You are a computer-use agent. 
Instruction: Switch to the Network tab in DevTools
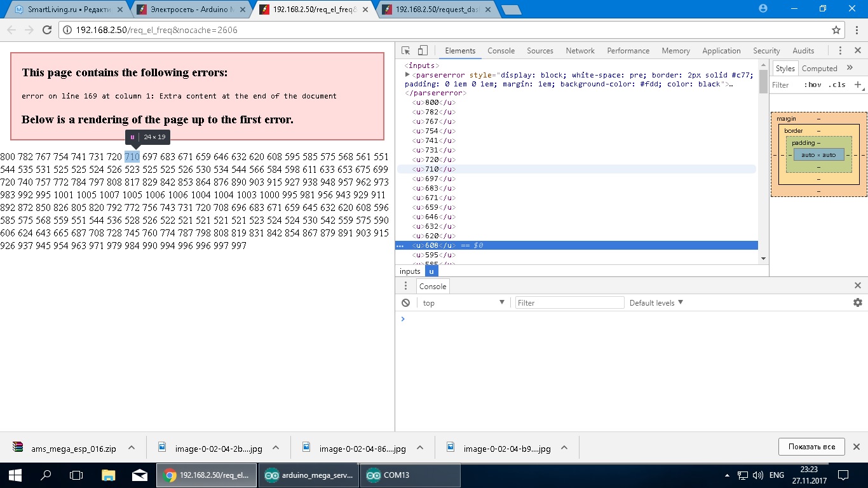pos(580,51)
